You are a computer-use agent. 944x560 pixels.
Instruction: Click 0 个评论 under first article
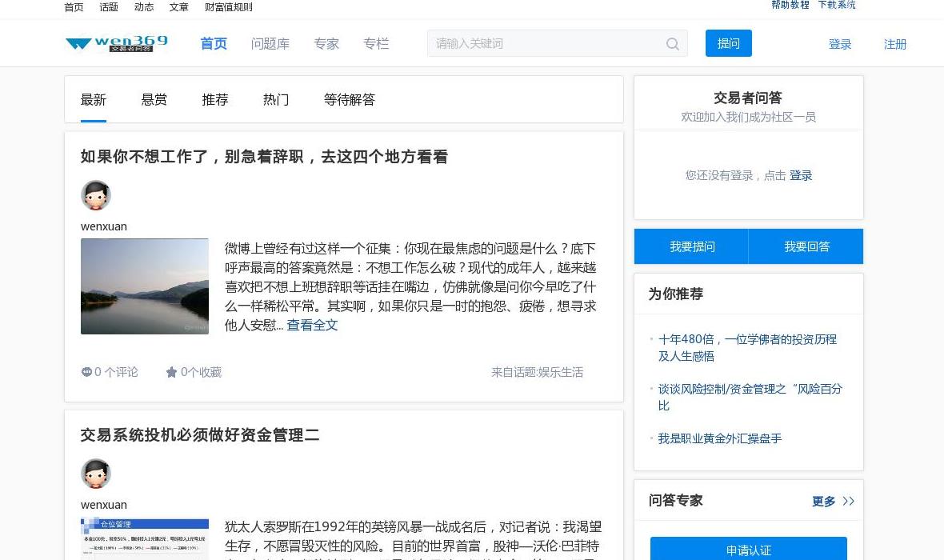coord(110,372)
